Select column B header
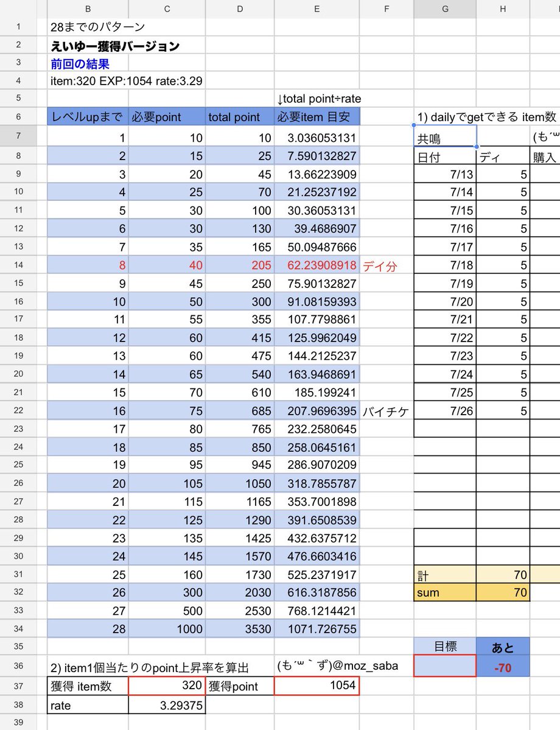Viewport: 560px width, 730px height. tap(88, 9)
